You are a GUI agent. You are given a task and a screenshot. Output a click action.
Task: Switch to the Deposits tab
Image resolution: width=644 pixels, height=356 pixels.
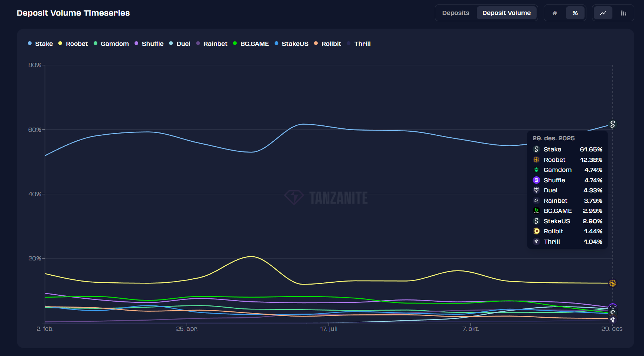[x=456, y=13]
